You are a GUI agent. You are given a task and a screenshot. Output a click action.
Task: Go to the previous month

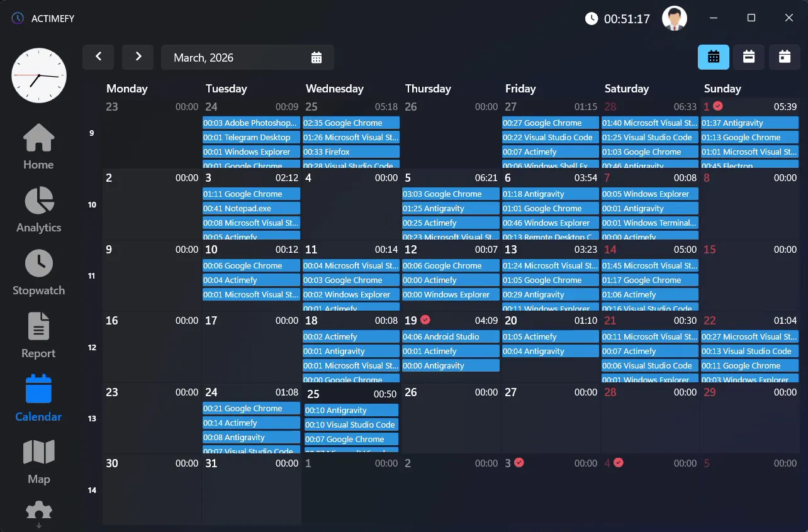98,57
